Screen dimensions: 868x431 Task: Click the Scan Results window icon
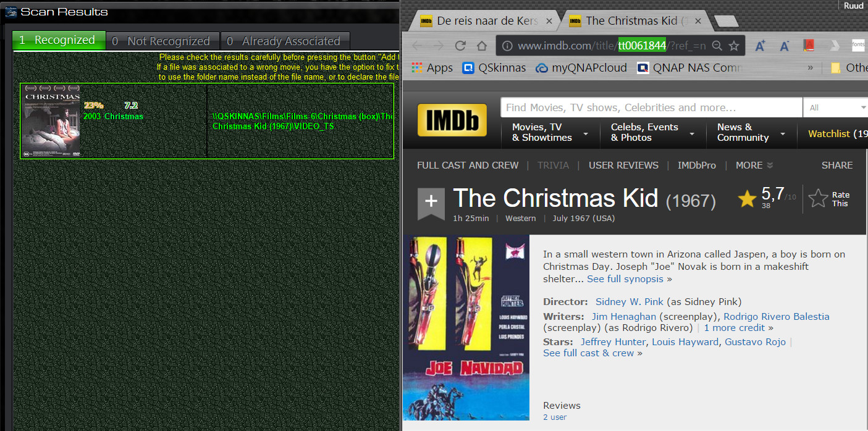pos(11,12)
